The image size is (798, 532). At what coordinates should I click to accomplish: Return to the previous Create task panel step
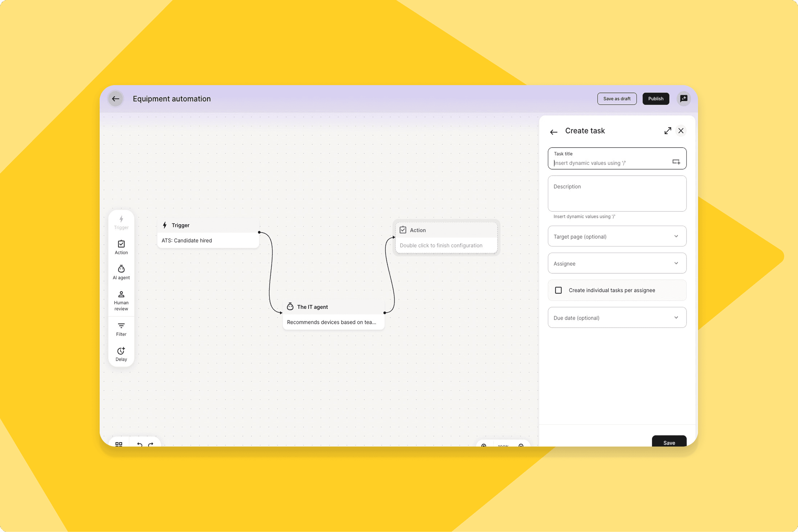click(x=554, y=132)
